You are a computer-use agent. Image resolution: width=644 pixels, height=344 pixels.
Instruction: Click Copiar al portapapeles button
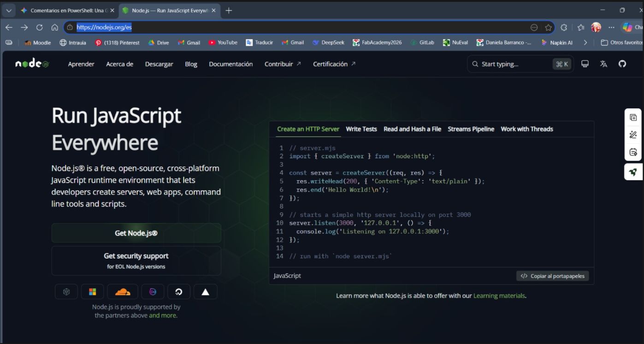pyautogui.click(x=552, y=276)
